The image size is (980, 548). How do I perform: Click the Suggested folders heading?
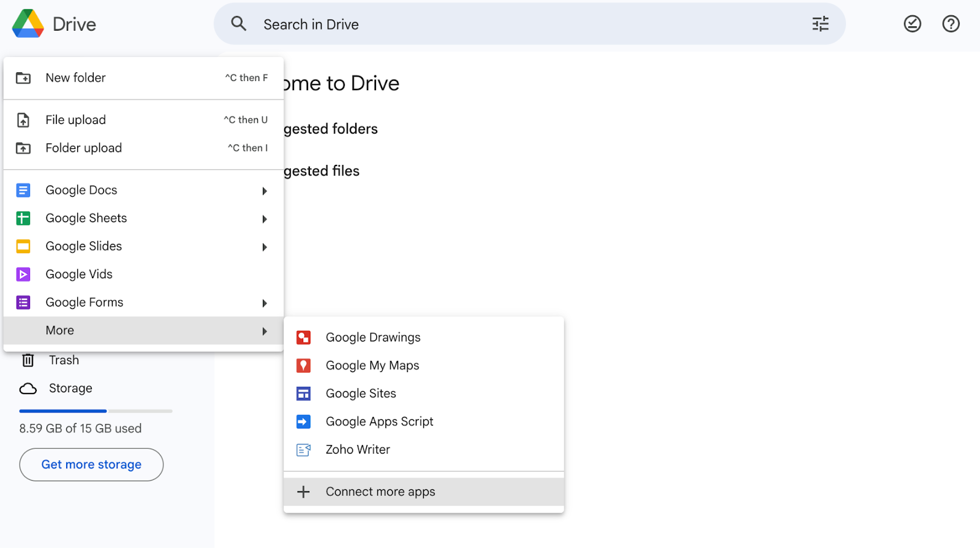pyautogui.click(x=331, y=129)
